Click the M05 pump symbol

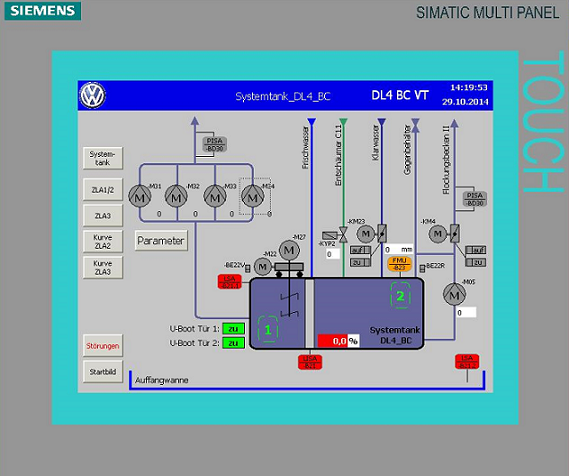click(x=454, y=294)
